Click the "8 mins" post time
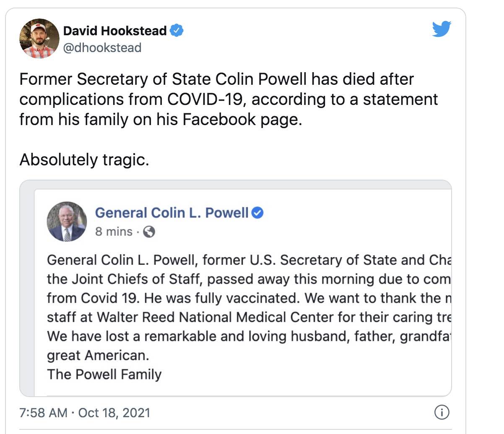Screen dimensions: 504x434 [114, 232]
